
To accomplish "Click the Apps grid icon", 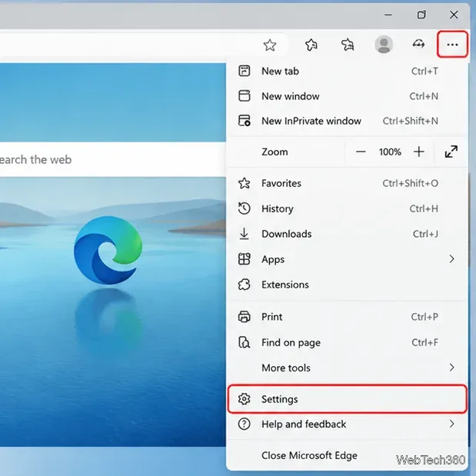I will tap(245, 259).
